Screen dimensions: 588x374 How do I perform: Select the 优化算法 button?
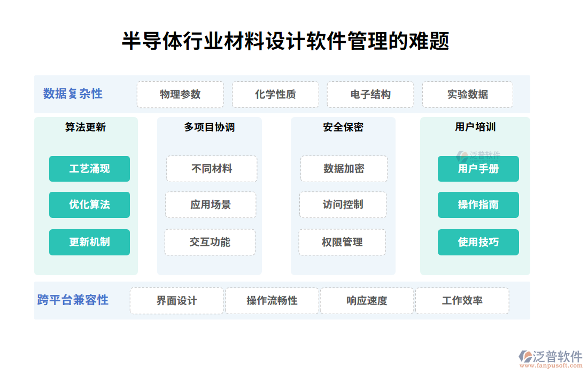click(x=89, y=205)
